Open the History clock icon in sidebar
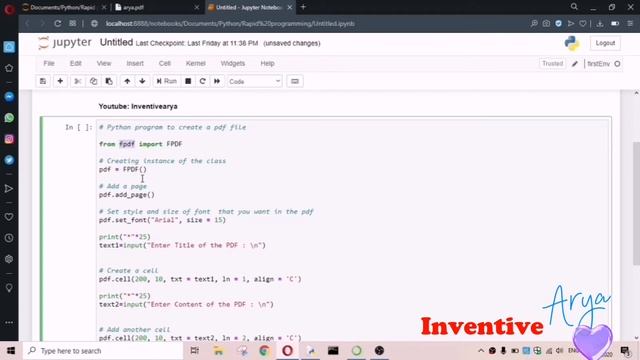Image resolution: width=640 pixels, height=360 pixels. click(x=9, y=238)
